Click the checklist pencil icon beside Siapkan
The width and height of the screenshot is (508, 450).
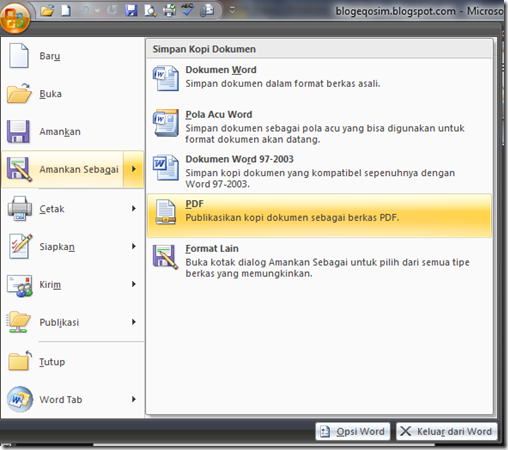[x=21, y=246]
